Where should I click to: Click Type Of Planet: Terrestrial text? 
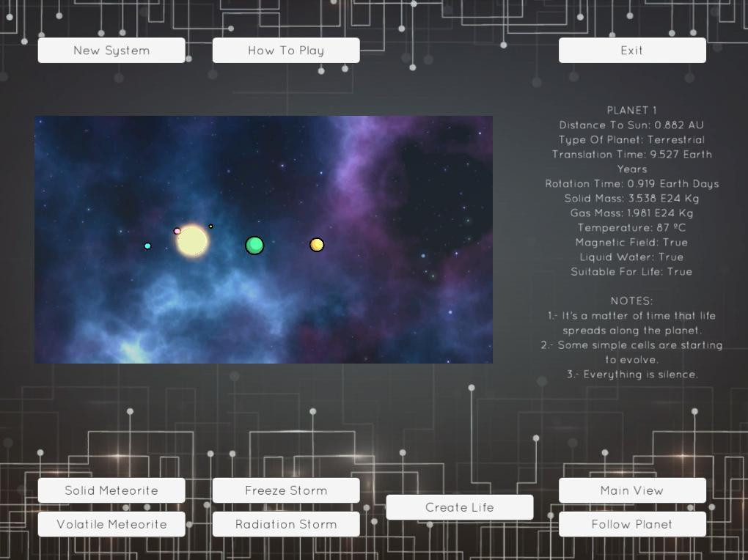tap(631, 140)
